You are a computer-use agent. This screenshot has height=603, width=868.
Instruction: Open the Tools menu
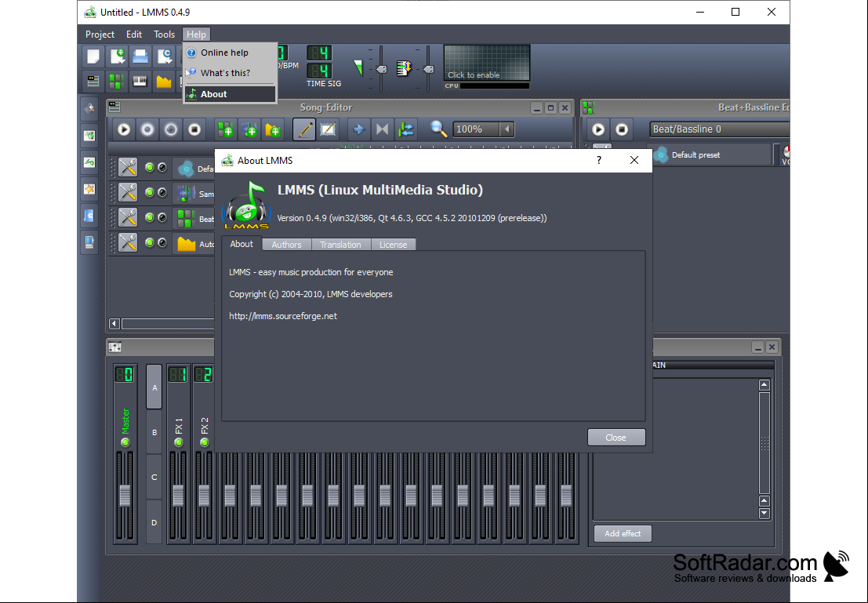(165, 35)
